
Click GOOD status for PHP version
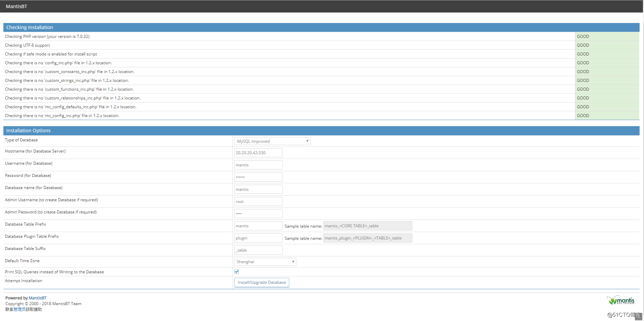pyautogui.click(x=607, y=37)
